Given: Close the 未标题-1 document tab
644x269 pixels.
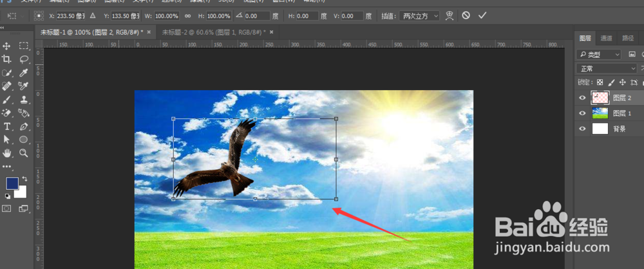Looking at the screenshot, I should (149, 32).
